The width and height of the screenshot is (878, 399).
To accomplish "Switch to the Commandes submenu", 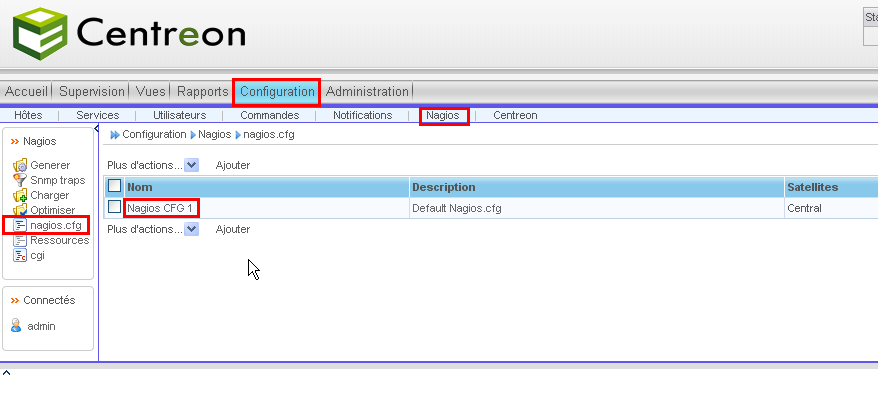I will coord(270,115).
